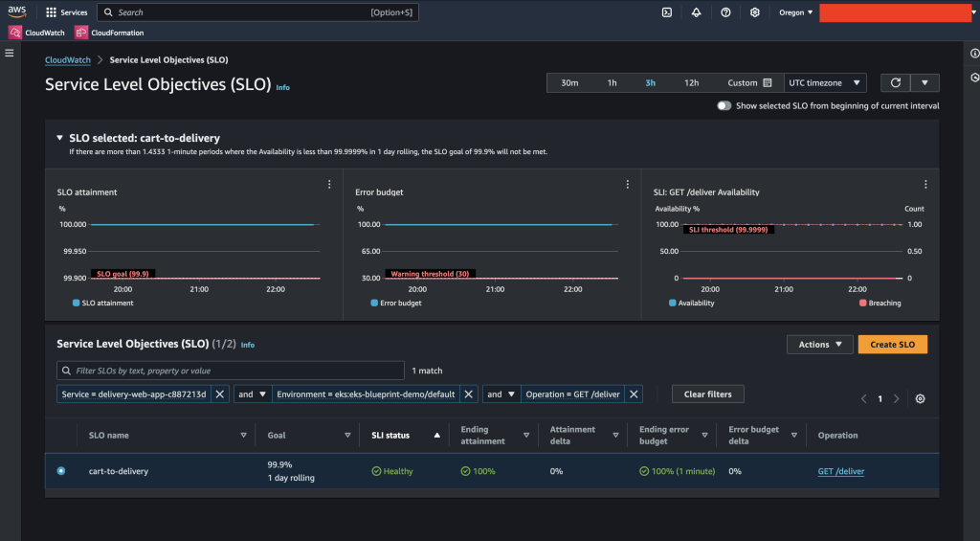Go to previous table page
Image resolution: width=980 pixels, height=541 pixels.
click(x=864, y=399)
